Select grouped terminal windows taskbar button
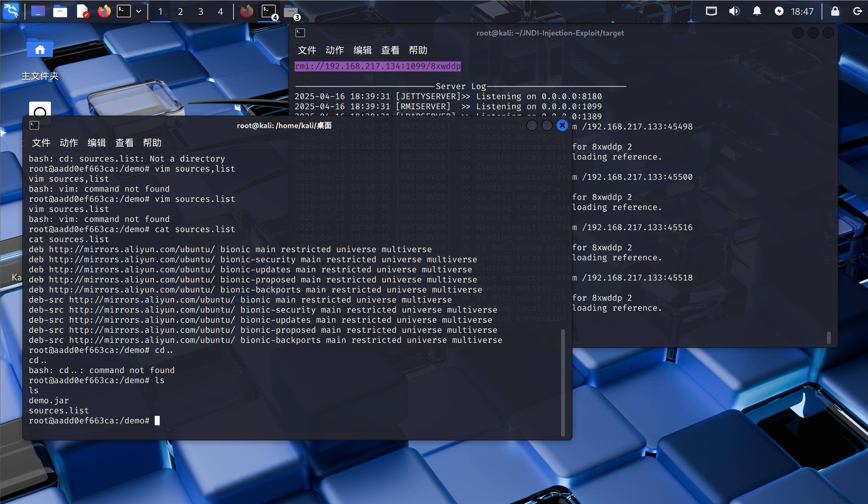 (269, 12)
